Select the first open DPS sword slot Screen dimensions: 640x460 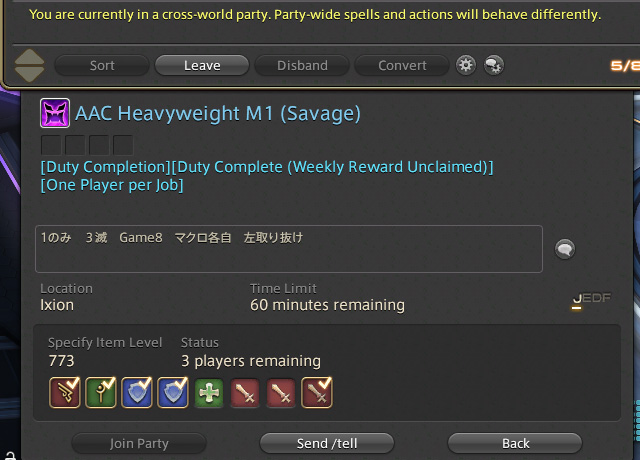[245, 393]
